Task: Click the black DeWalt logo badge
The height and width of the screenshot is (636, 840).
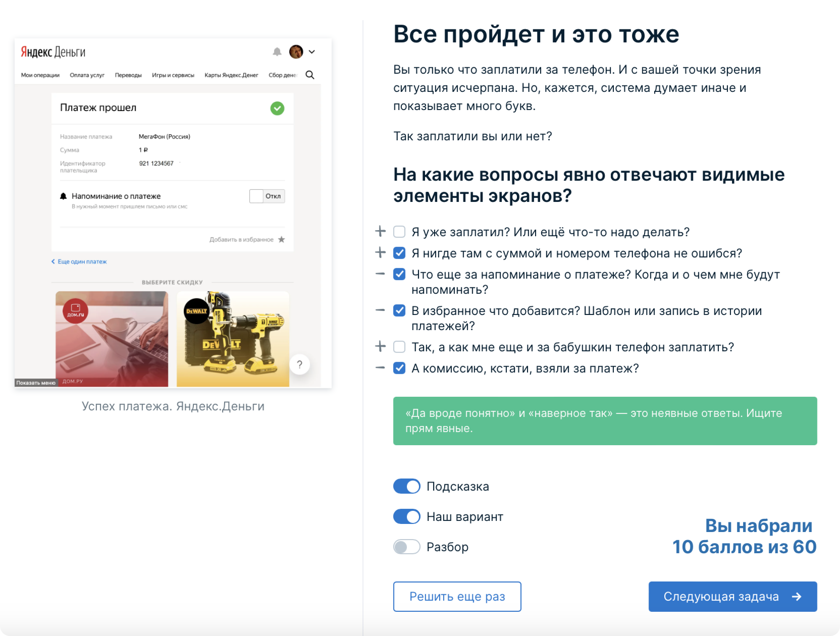Action: pos(196,311)
